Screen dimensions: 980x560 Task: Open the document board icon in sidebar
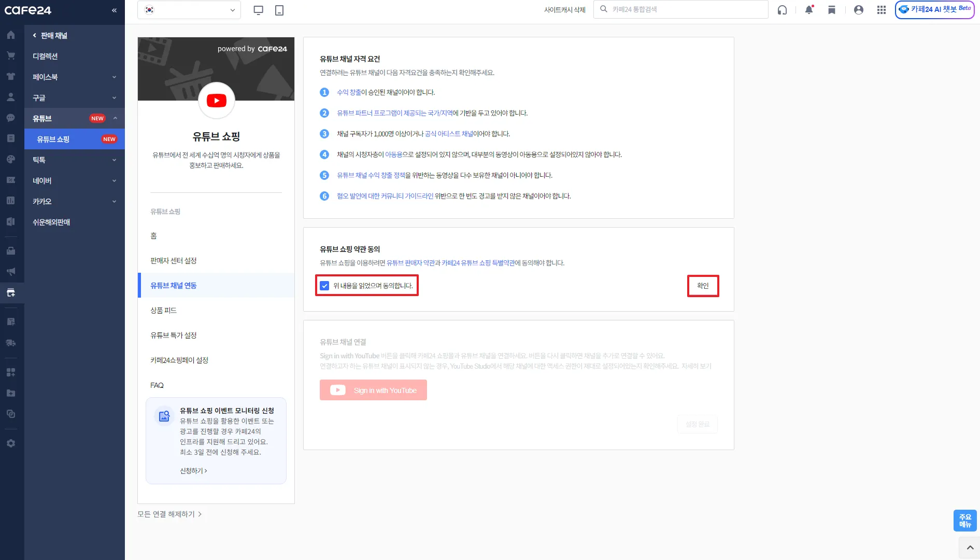(x=11, y=138)
